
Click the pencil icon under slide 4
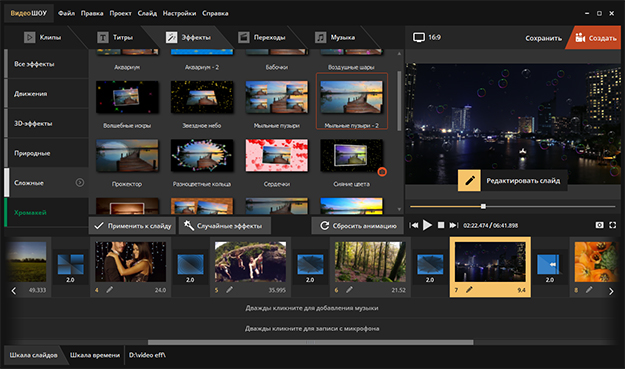pos(109,290)
